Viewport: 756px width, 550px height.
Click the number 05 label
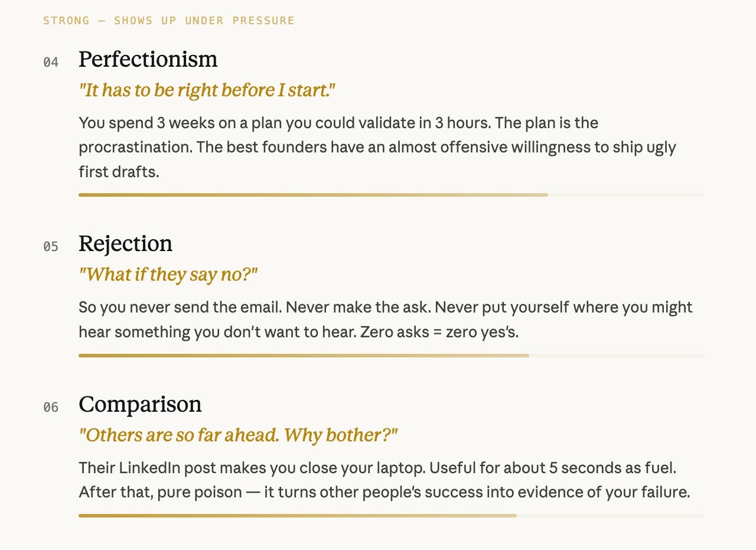[x=51, y=246]
